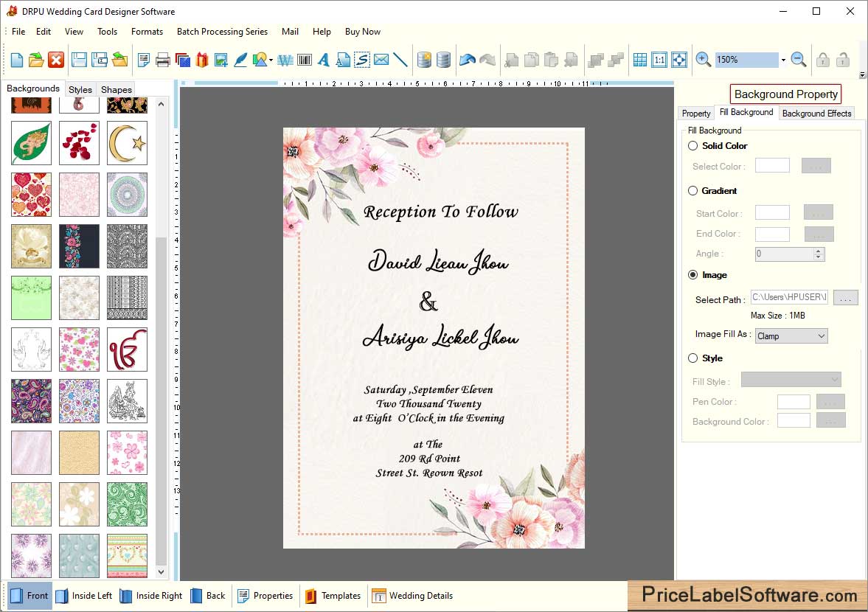Open the Image Fill As dropdown
This screenshot has height=612, width=868.
point(791,336)
